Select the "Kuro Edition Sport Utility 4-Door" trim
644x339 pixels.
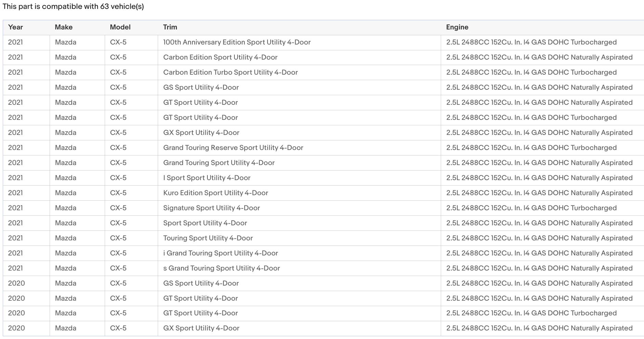coord(216,193)
